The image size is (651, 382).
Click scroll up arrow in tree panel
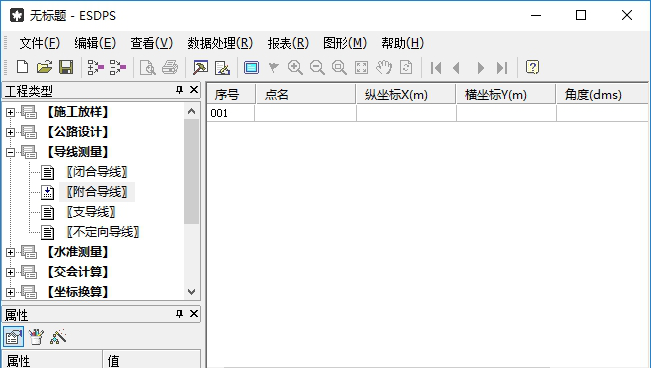click(x=191, y=111)
